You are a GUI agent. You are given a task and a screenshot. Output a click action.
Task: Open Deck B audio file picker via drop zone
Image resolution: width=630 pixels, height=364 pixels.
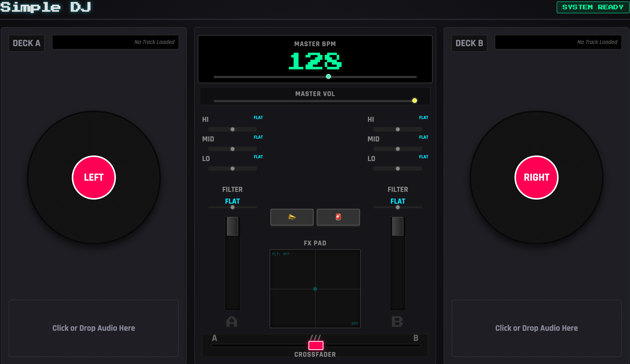point(537,328)
